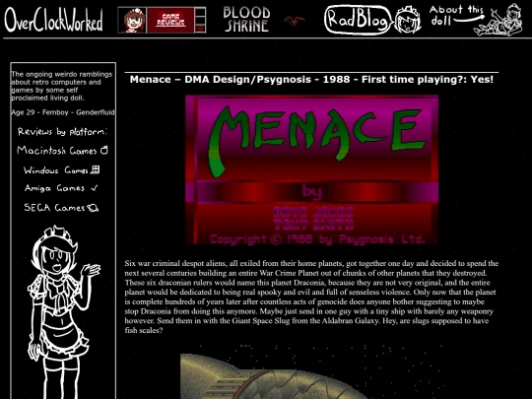
Task: Open Windows Games reviews
Action: [61, 169]
